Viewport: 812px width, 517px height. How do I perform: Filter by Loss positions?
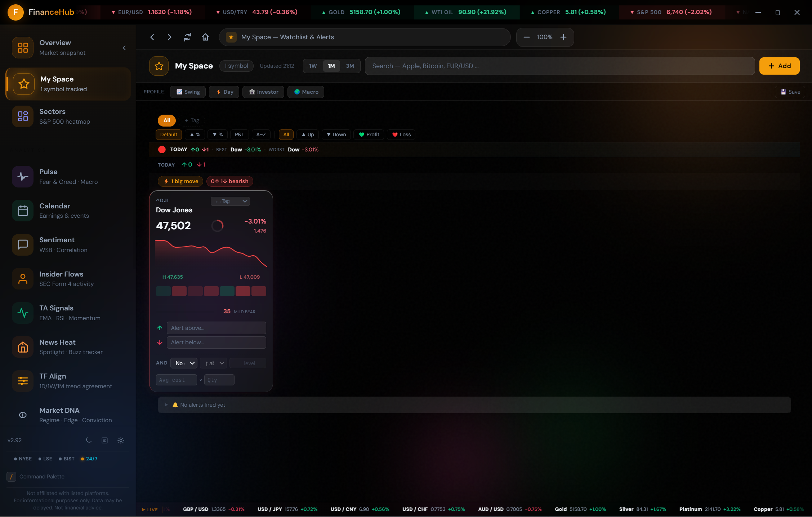(401, 134)
